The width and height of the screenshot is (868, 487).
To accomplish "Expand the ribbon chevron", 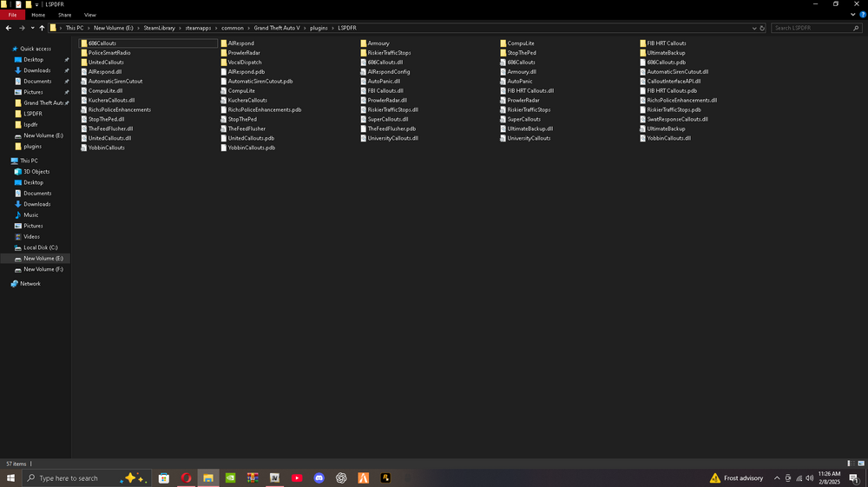I will pos(852,15).
